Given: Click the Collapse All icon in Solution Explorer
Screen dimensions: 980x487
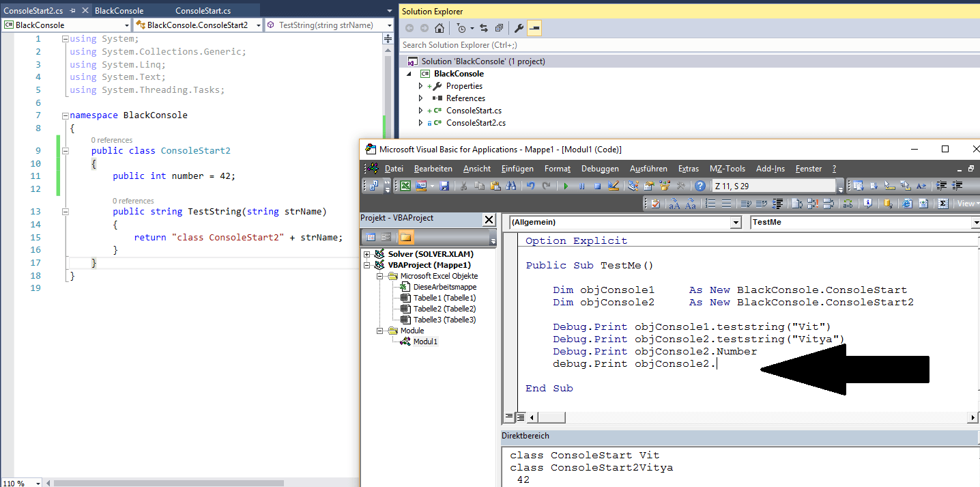Looking at the screenshot, I should coord(499,28).
